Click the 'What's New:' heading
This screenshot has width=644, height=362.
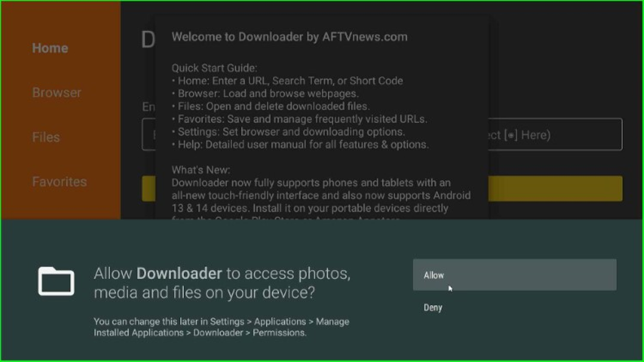(201, 170)
